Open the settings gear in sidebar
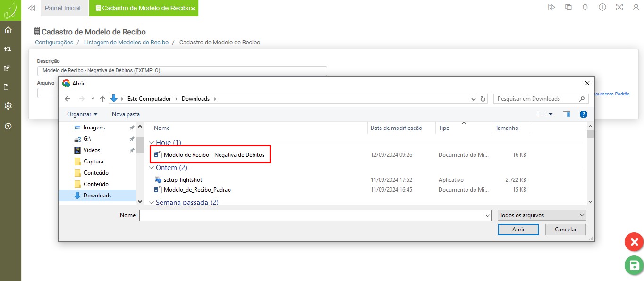 [8, 106]
